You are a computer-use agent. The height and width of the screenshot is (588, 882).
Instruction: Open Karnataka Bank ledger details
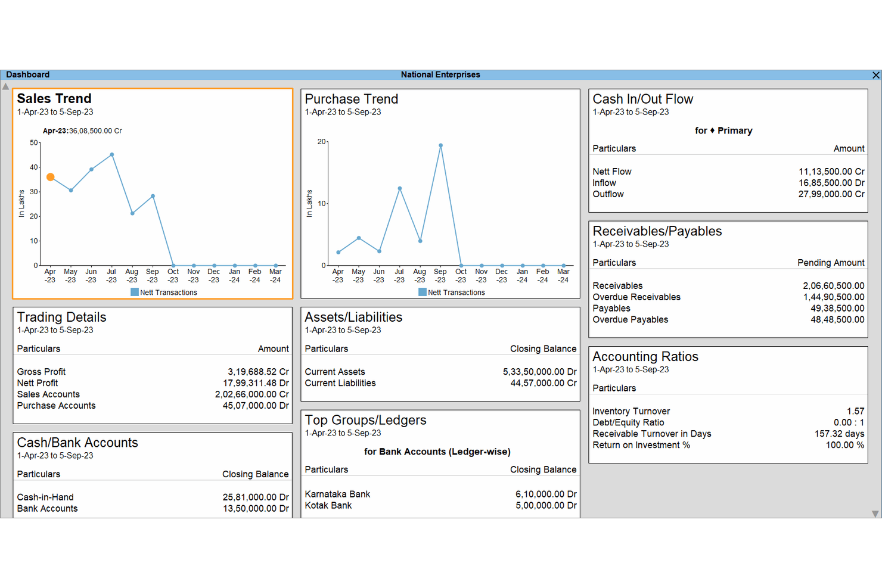(x=338, y=494)
